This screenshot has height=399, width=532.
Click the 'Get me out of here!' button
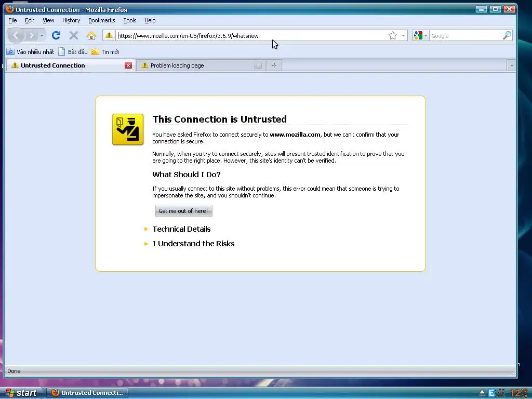[x=183, y=211]
